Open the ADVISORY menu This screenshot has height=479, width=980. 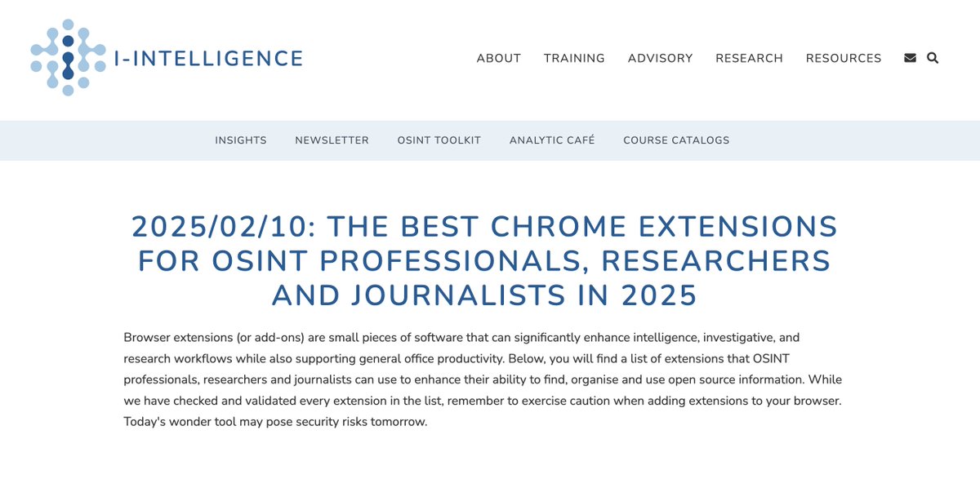tap(660, 58)
